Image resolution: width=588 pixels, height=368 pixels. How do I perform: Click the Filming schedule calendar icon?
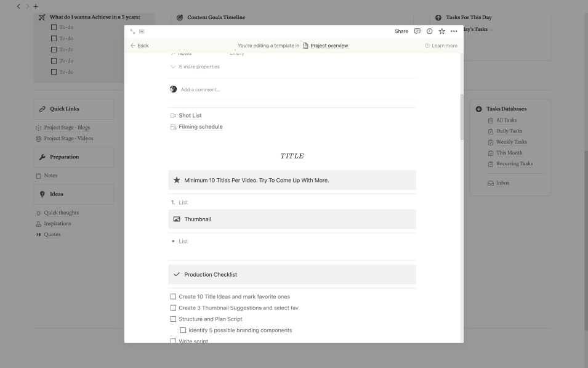pos(173,127)
